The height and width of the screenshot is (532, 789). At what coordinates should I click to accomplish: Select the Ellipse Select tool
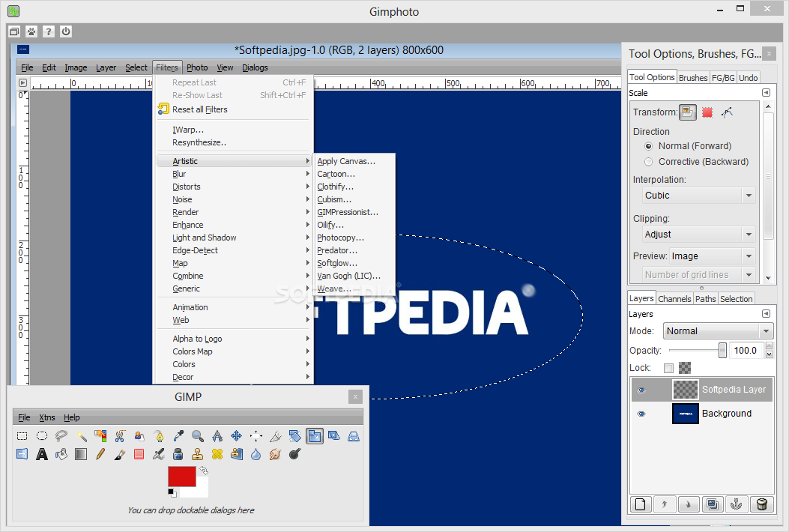(x=42, y=436)
